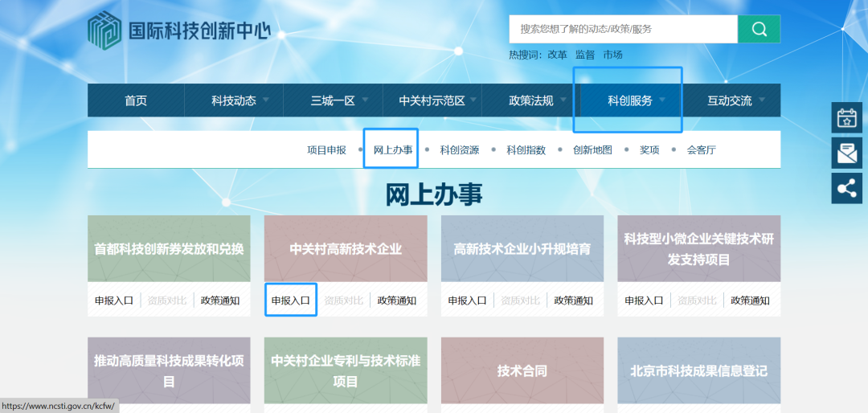Open the 中关村高新技术企业 card
868x413 pixels.
pyautogui.click(x=346, y=248)
